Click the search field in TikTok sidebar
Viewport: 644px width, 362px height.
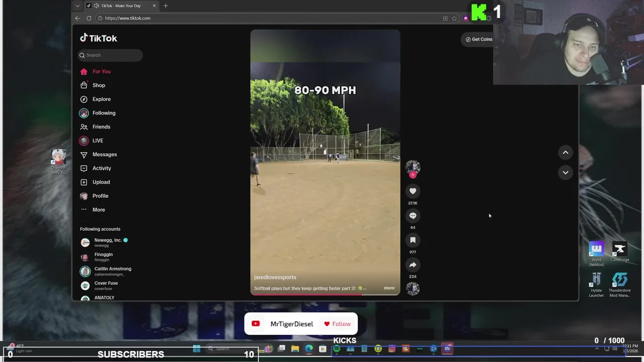click(110, 55)
